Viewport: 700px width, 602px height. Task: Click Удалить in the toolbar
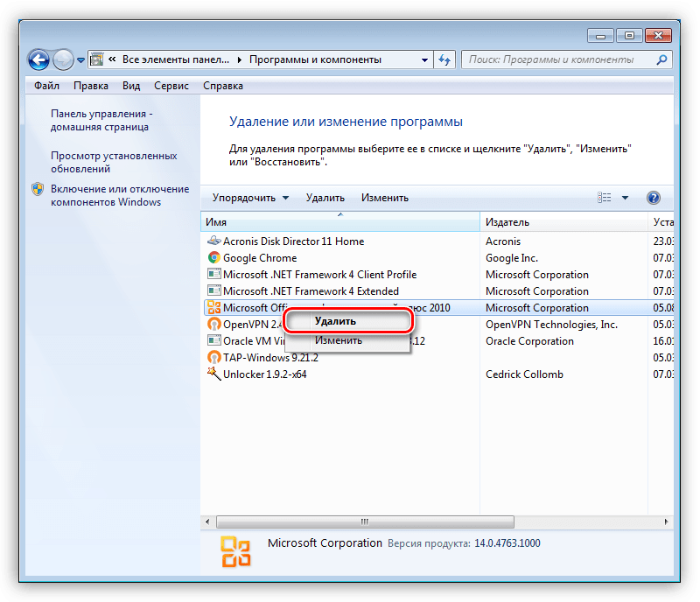tap(325, 198)
